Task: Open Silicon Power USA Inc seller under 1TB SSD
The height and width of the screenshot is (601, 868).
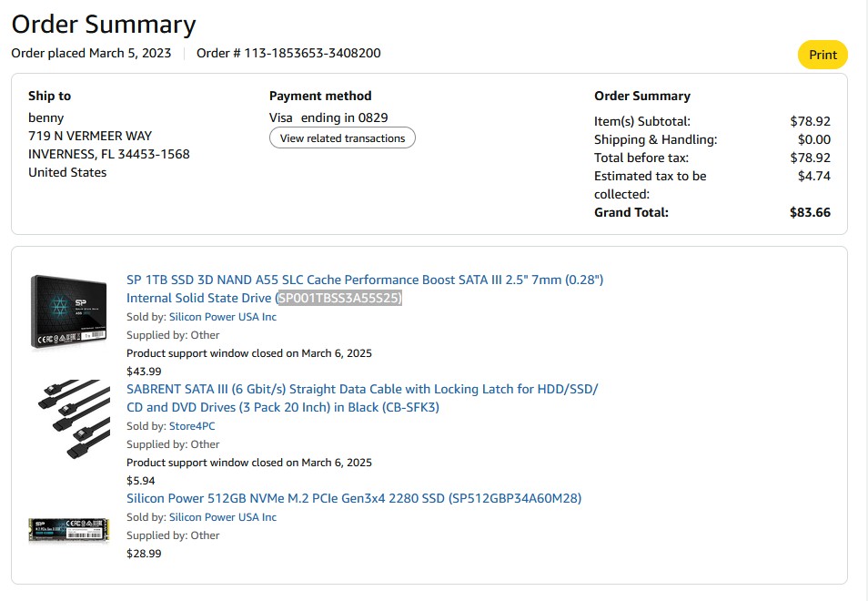Action: pos(222,317)
